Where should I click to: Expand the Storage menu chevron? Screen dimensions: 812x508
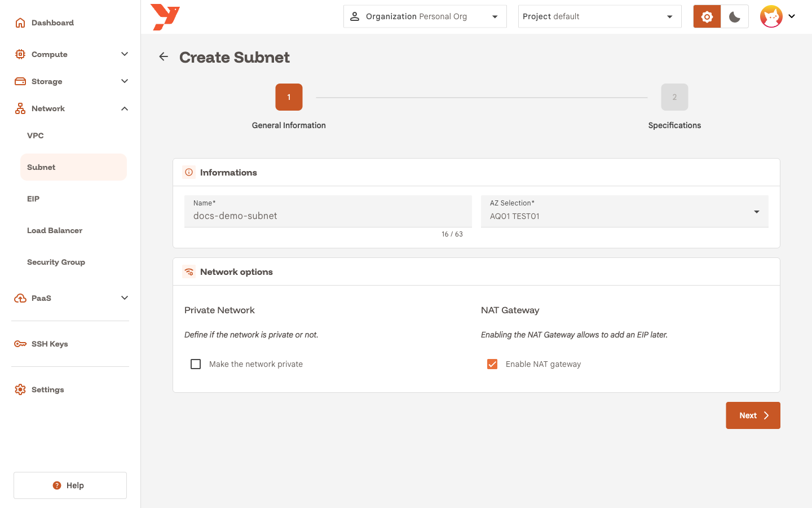click(x=125, y=81)
